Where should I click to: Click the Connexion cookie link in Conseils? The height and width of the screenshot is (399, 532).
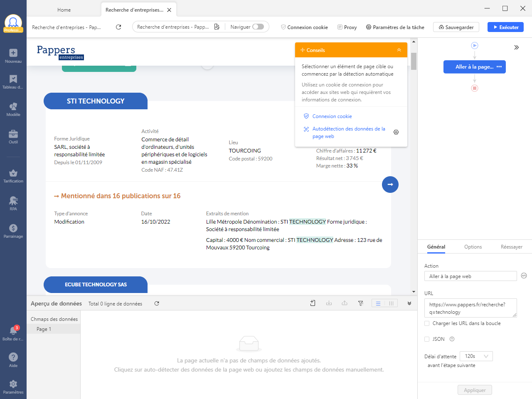[332, 116]
